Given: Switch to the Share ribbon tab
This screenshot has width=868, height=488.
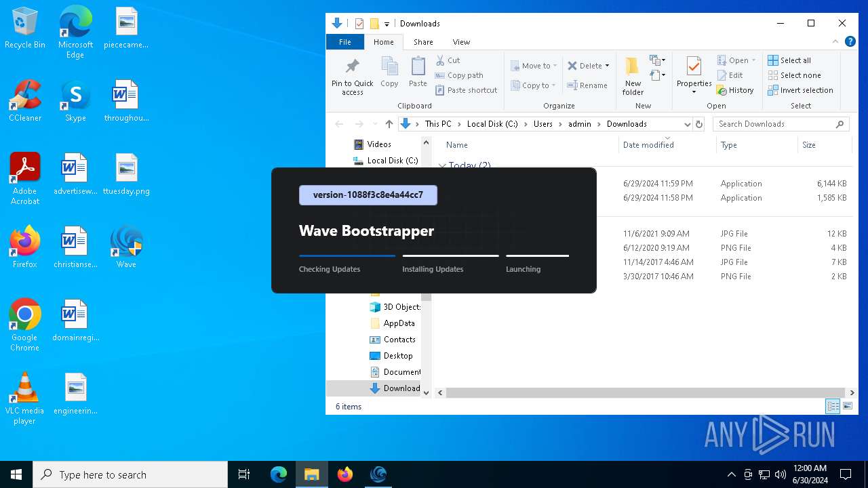Looking at the screenshot, I should [x=423, y=42].
